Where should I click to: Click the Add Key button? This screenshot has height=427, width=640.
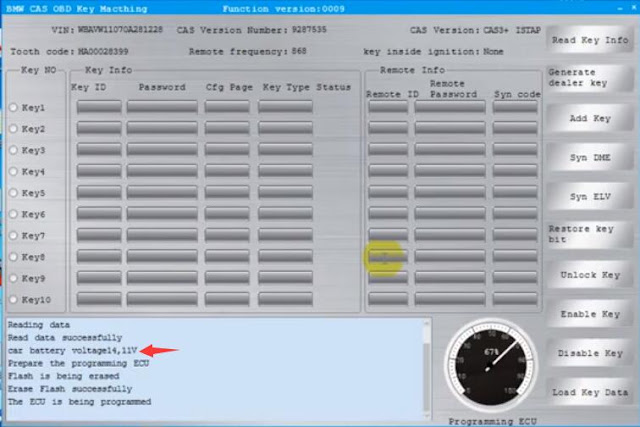tap(590, 118)
